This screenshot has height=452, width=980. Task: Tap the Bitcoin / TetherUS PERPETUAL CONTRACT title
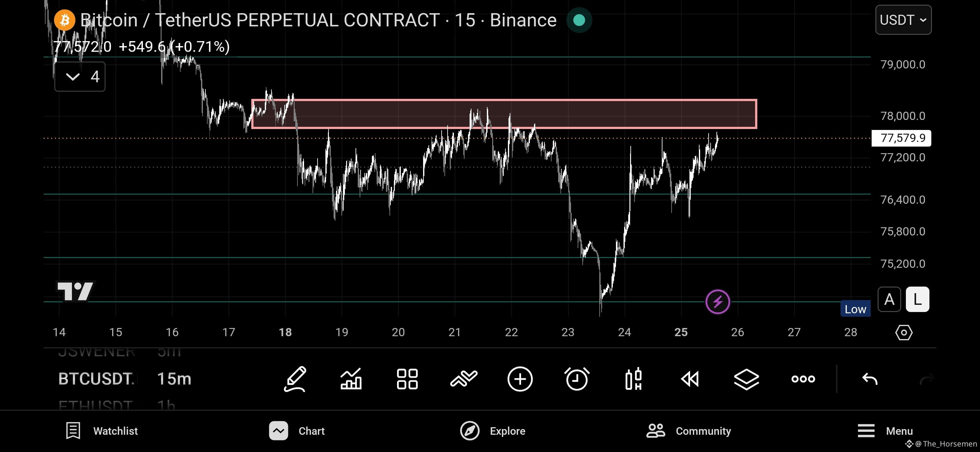click(x=260, y=20)
